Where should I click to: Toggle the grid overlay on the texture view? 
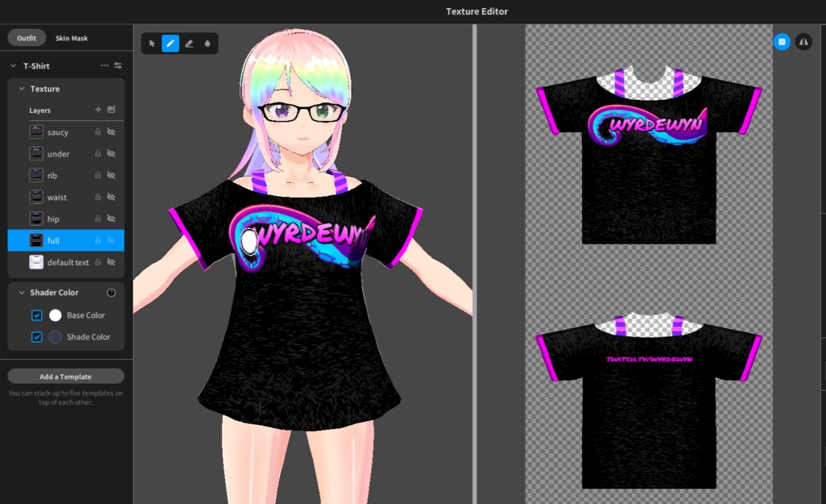coord(781,42)
